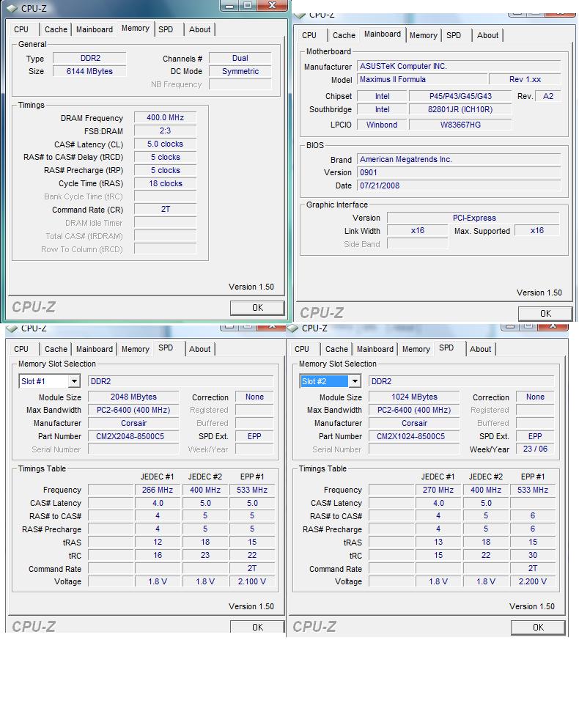
Task: Click the Maximus II Formula model field
Action: (x=422, y=79)
